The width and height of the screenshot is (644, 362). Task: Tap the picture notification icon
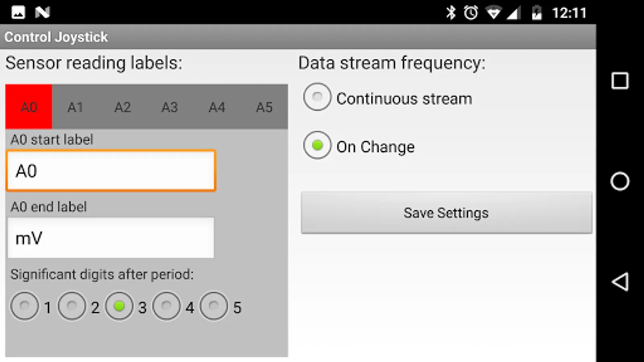pos(18,12)
